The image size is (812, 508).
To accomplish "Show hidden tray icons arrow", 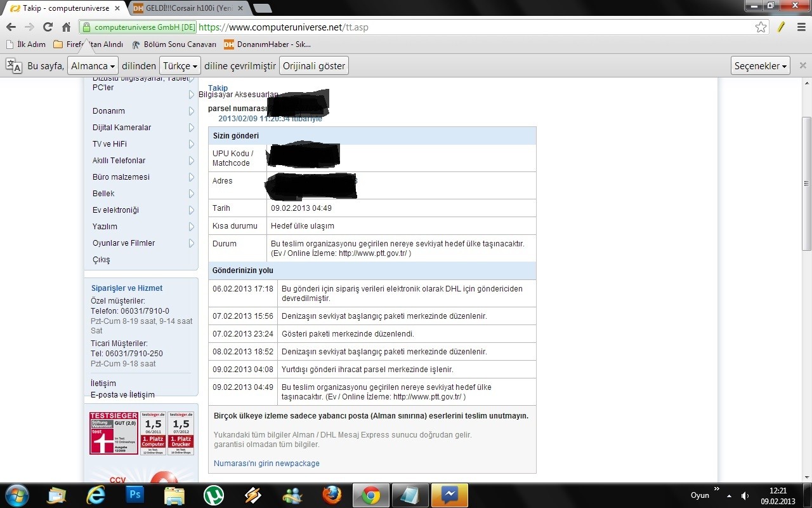I will tap(729, 495).
